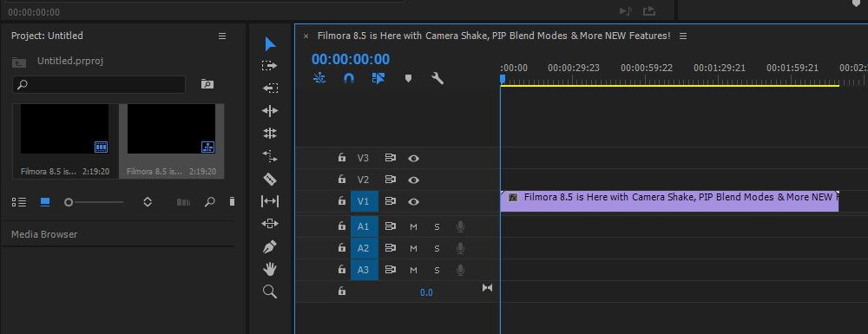The image size is (868, 334).
Task: Open Project panel hamburger menu
Action: click(x=222, y=36)
